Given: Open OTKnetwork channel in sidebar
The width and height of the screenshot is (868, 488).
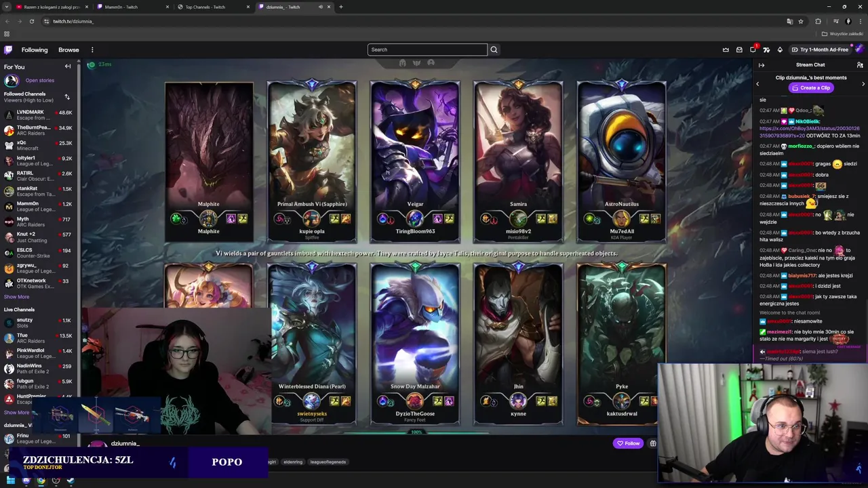Looking at the screenshot, I should pos(39,283).
